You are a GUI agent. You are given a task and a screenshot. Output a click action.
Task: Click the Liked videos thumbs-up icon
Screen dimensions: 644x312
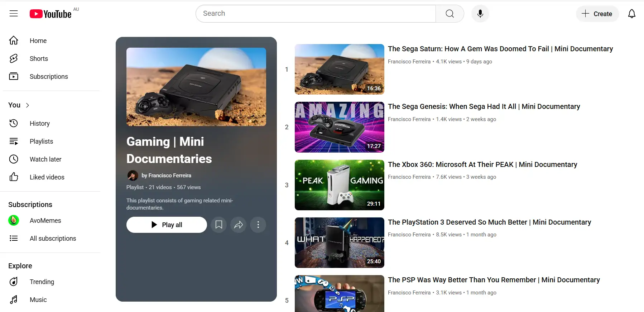pyautogui.click(x=14, y=177)
